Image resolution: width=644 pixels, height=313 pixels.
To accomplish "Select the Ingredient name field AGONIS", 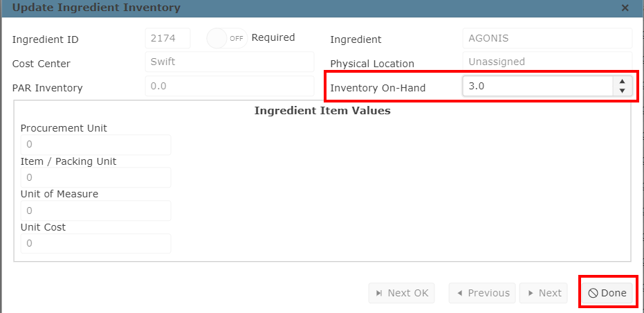I will [547, 38].
